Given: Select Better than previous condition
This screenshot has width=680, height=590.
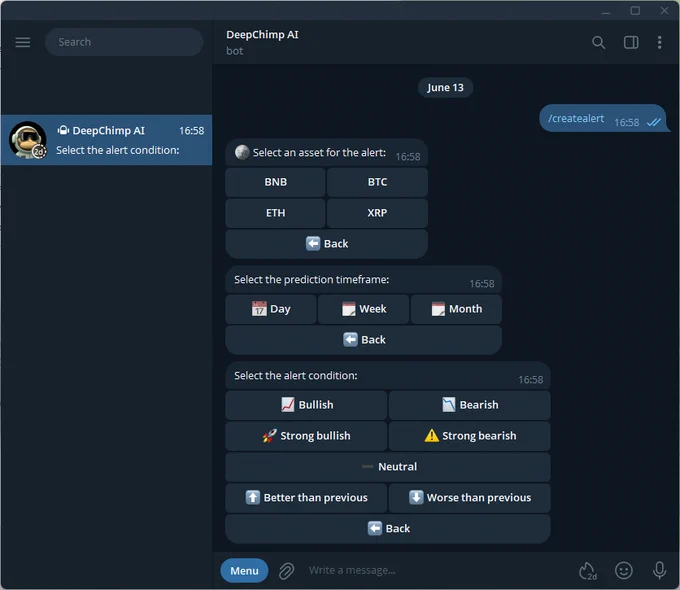Looking at the screenshot, I should point(306,498).
